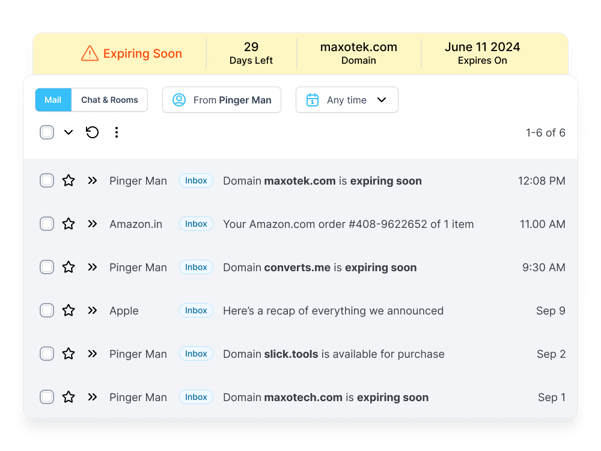Click the '1-6 of 6' pagination text

click(x=545, y=133)
